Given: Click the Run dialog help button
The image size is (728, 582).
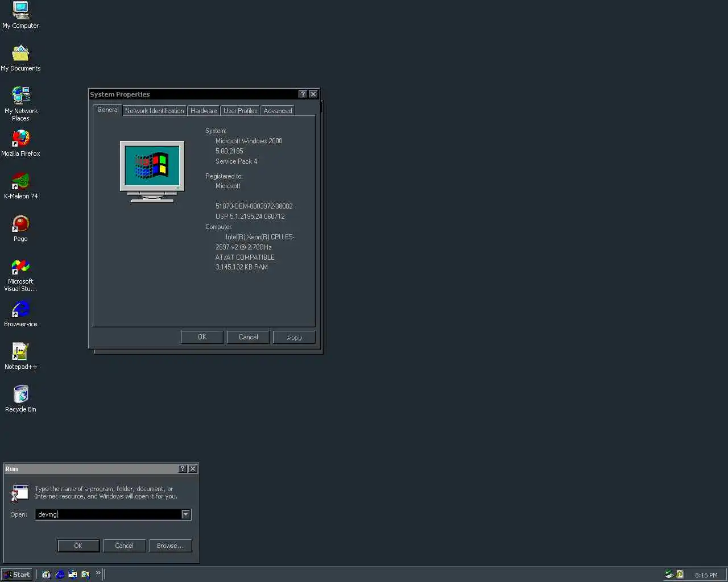Looking at the screenshot, I should pos(183,469).
